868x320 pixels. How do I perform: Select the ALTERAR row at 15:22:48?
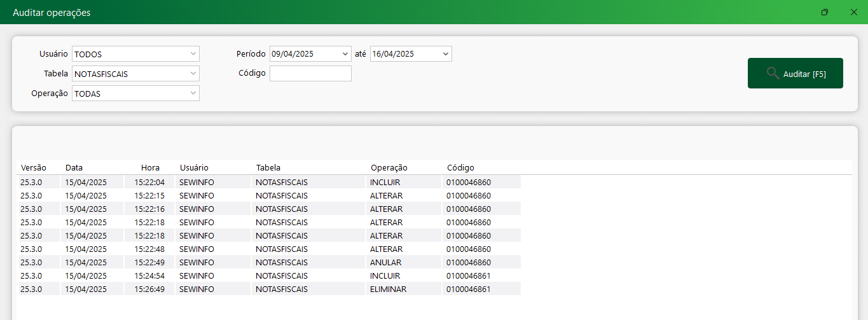point(386,249)
